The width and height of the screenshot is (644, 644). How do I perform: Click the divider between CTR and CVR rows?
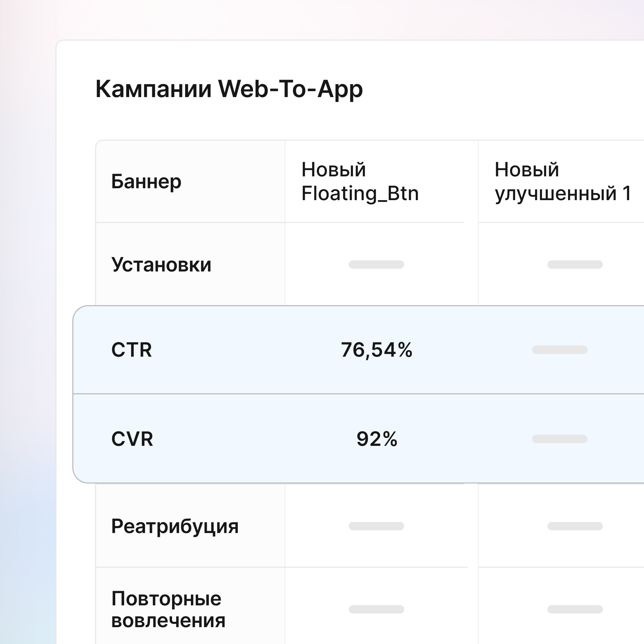(333, 394)
